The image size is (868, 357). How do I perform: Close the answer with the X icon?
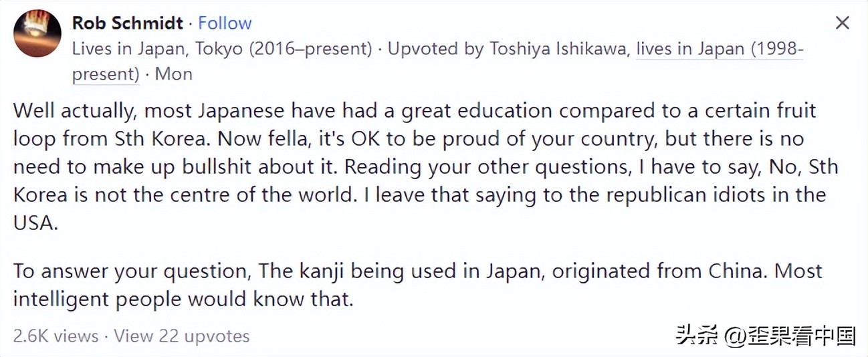tap(843, 23)
